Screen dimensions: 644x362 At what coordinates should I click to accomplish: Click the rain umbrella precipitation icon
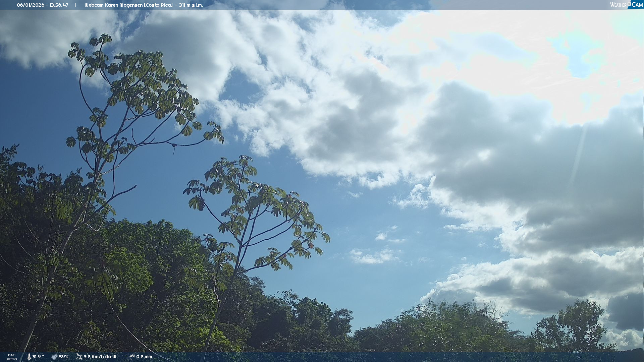click(132, 357)
